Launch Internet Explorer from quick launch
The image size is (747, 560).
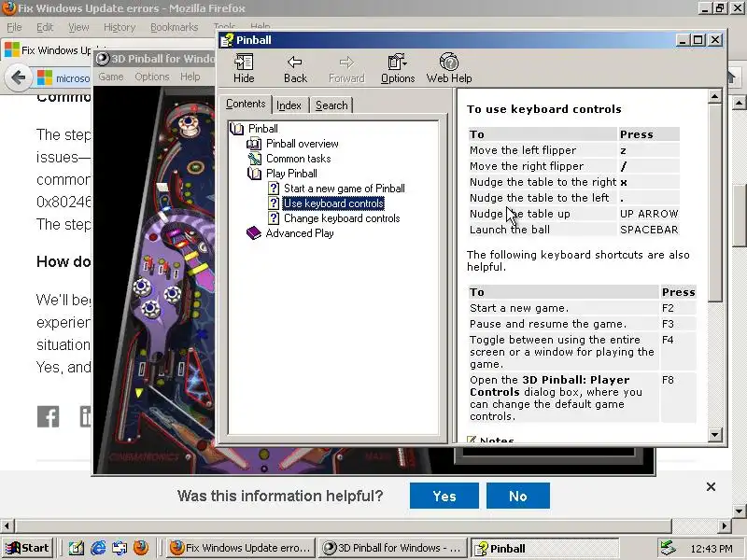(98, 548)
